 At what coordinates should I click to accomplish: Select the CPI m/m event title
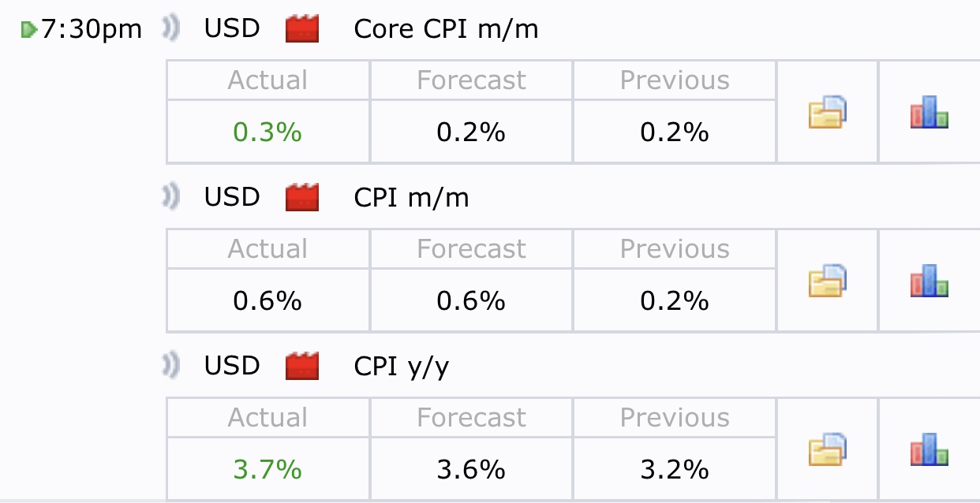(x=411, y=198)
